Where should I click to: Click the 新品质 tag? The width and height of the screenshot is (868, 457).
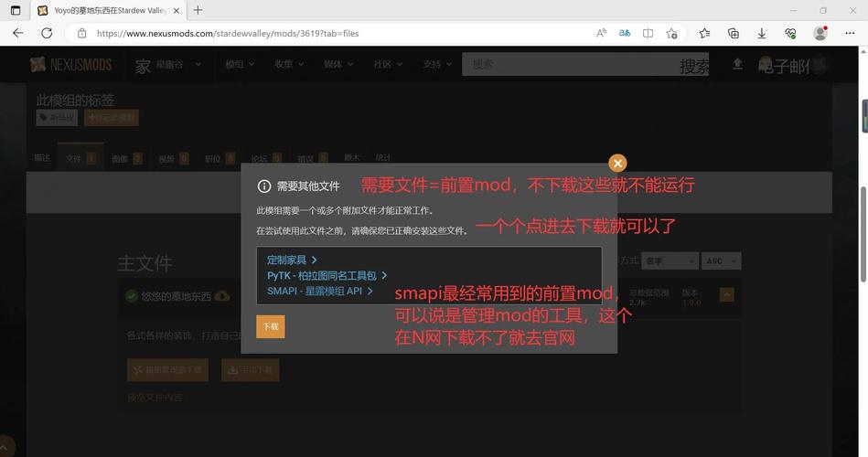[57, 117]
